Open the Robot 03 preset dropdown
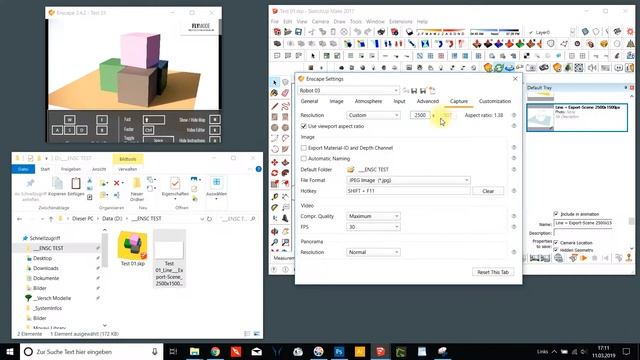Viewport: 640px width, 360px height. pyautogui.click(x=349, y=90)
